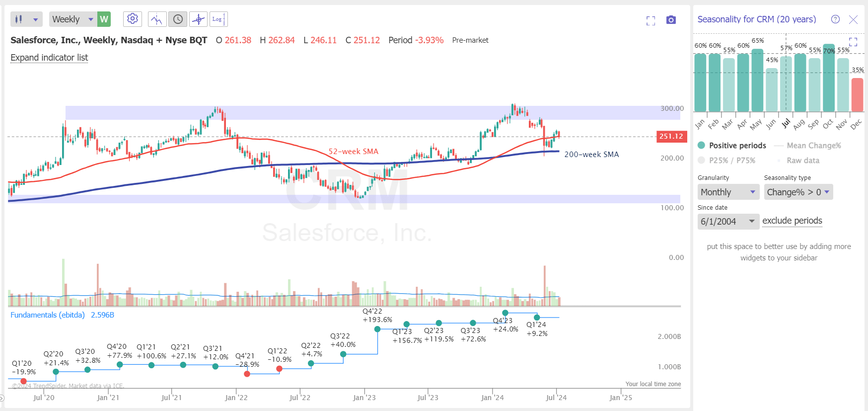Toggle P25% / P75% legend item
The image size is (868, 411).
coord(726,161)
